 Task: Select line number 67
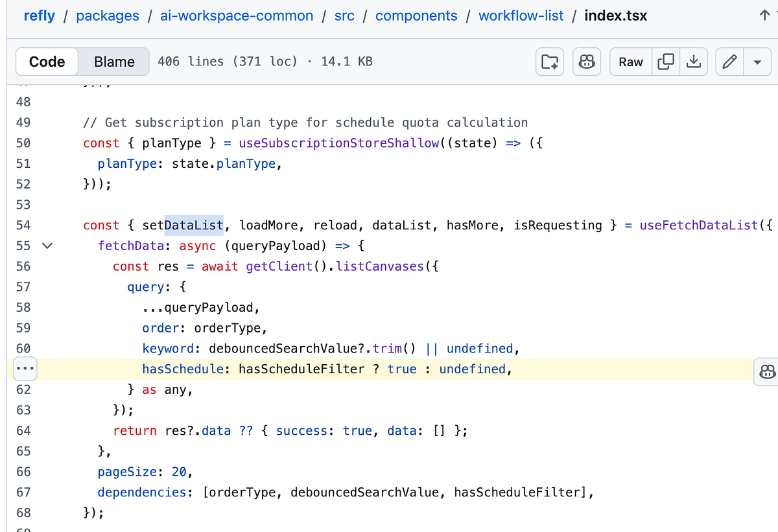click(23, 492)
